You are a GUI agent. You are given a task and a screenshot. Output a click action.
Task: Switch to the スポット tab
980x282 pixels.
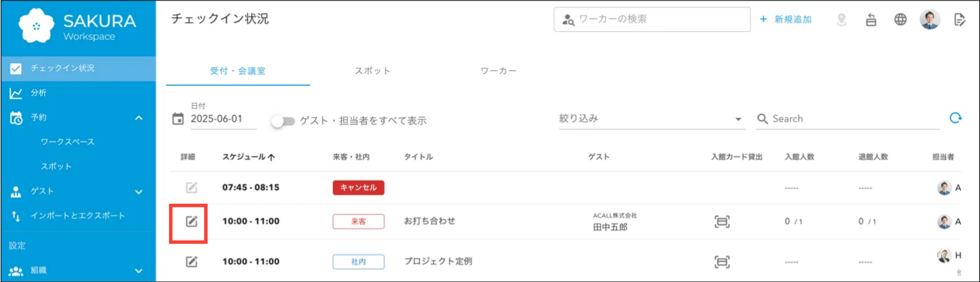click(373, 70)
